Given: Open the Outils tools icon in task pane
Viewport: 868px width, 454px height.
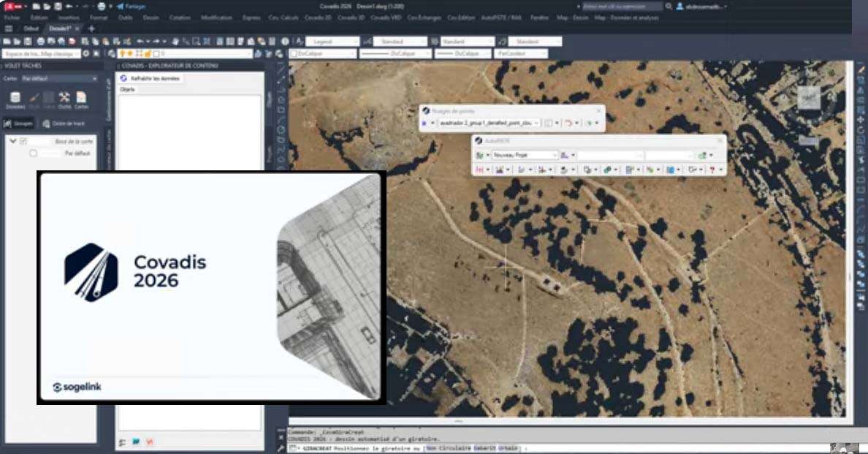Looking at the screenshot, I should [64, 99].
